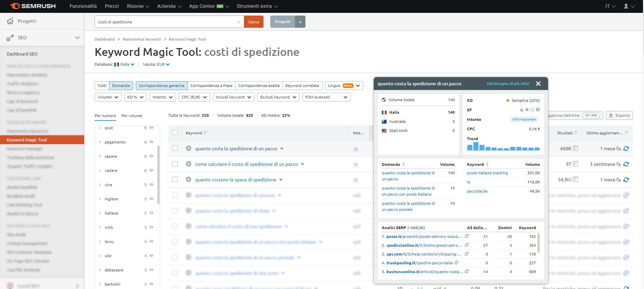Click the plus button beside Progetti
The width and height of the screenshot is (644, 289).
[x=300, y=22]
